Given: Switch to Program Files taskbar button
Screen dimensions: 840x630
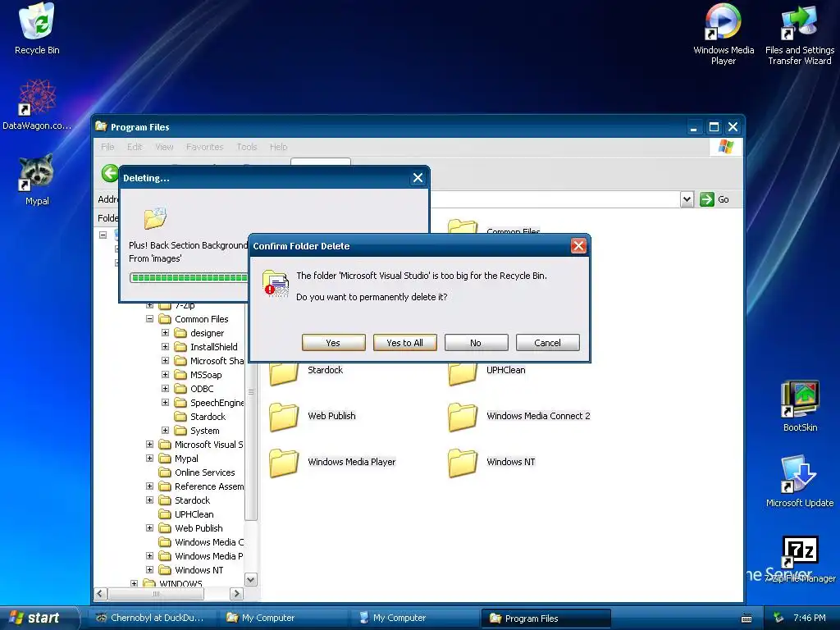Looking at the screenshot, I should coord(546,619).
